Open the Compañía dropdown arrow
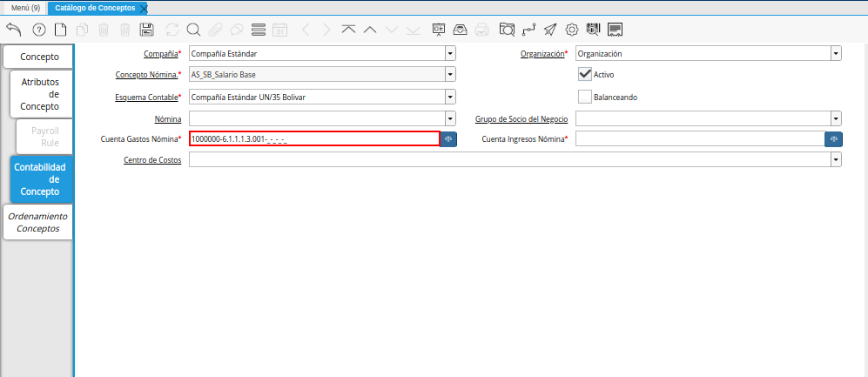This screenshot has width=868, height=377. 451,54
